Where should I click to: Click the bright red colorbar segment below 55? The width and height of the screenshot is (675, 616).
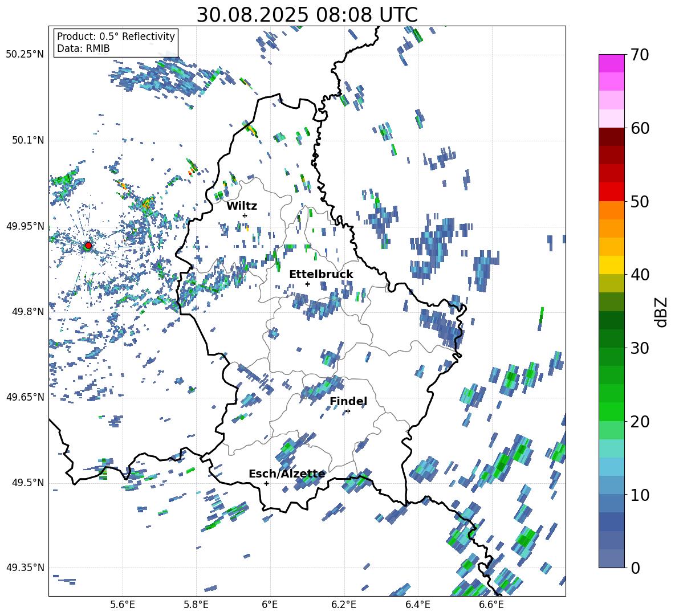click(611, 192)
